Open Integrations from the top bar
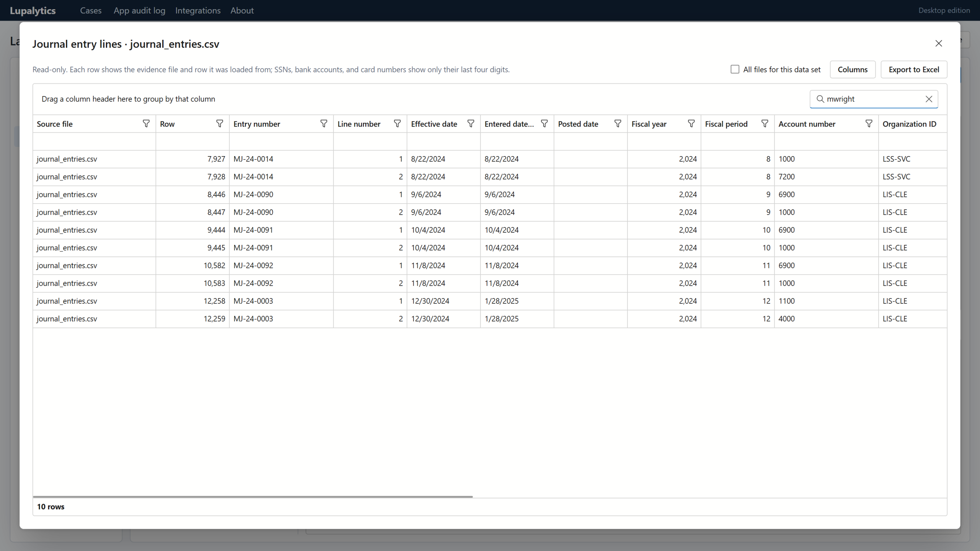Image resolution: width=980 pixels, height=551 pixels. [198, 10]
